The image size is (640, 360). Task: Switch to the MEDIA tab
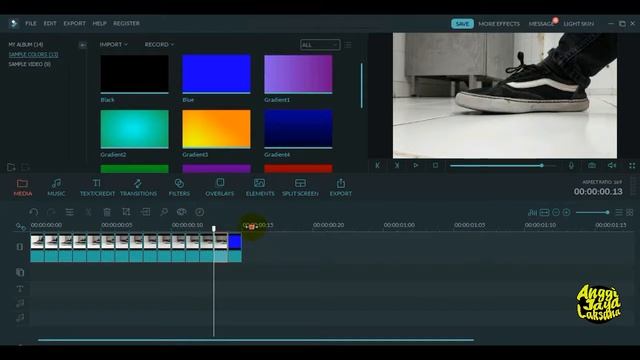(x=22, y=187)
